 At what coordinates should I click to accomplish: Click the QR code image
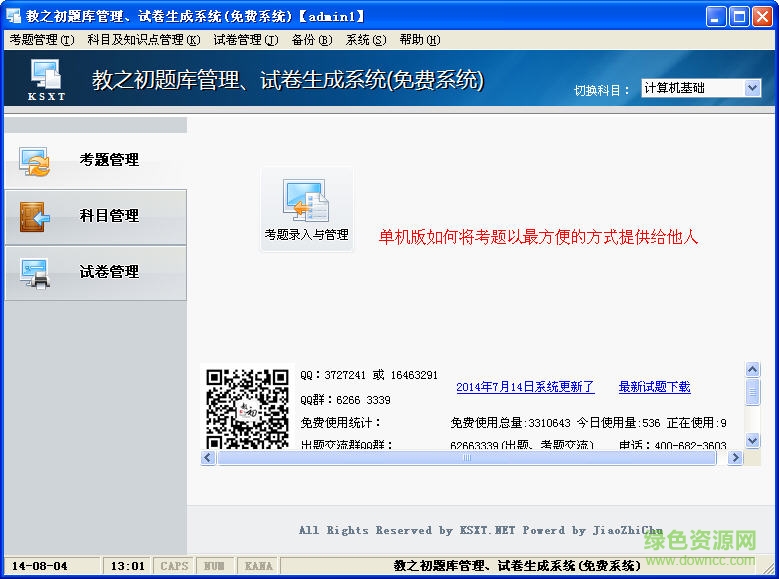tap(247, 408)
